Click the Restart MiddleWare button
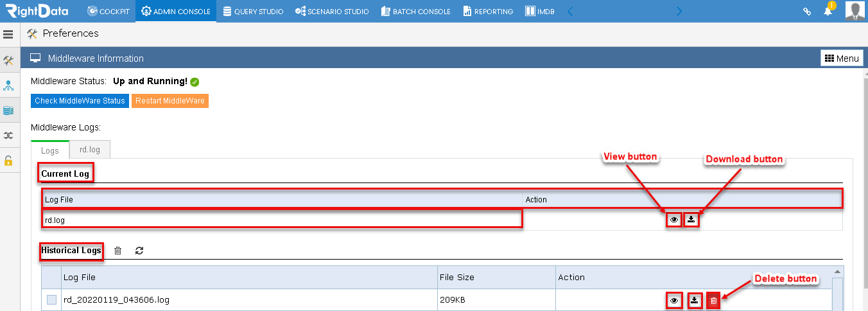Viewport: 868px width, 311px height. click(170, 101)
